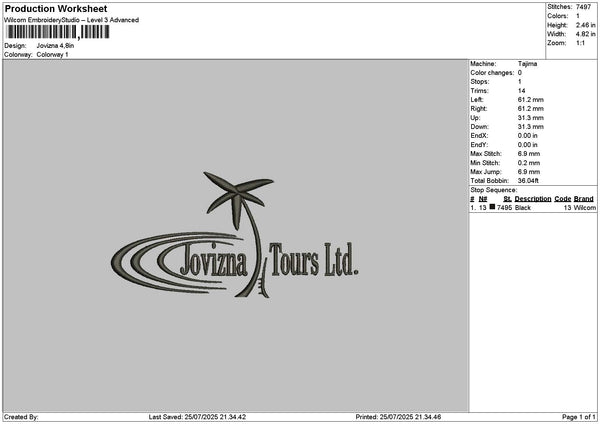
Task: Click the 'Colorway 1' value
Action: tap(52, 55)
